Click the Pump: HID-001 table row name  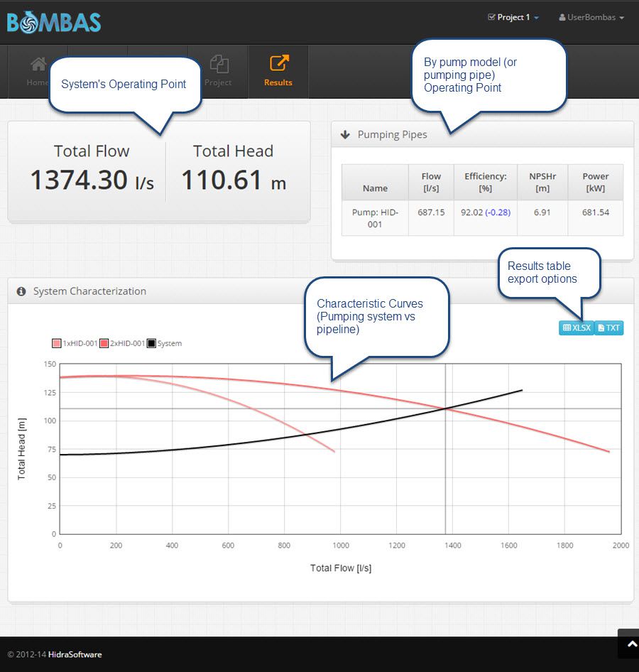point(375,218)
